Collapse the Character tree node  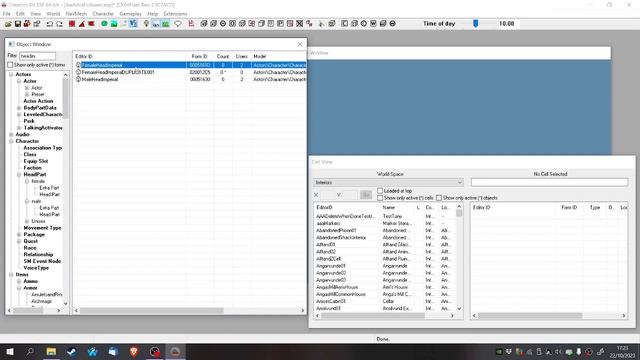11,141
